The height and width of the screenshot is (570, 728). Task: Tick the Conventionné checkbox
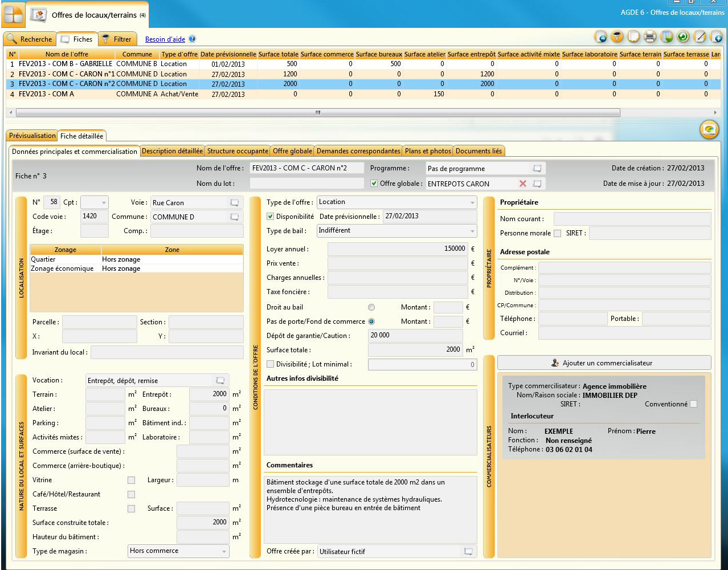[693, 404]
